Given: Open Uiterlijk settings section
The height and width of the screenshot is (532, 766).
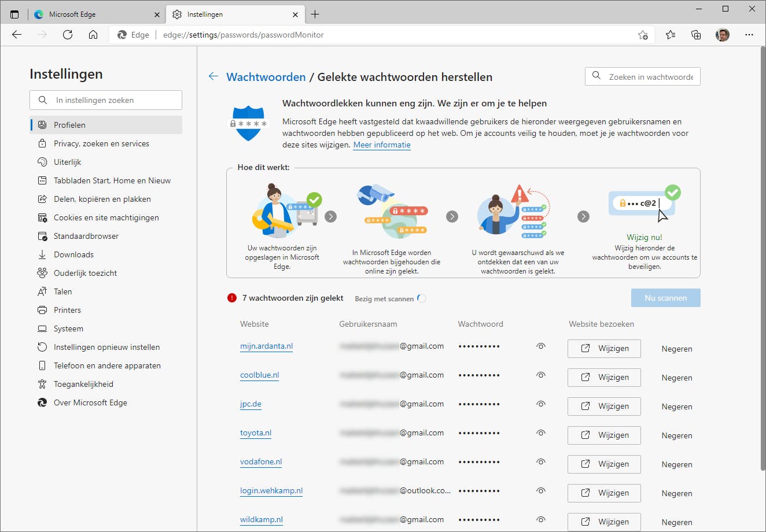Looking at the screenshot, I should (x=106, y=162).
